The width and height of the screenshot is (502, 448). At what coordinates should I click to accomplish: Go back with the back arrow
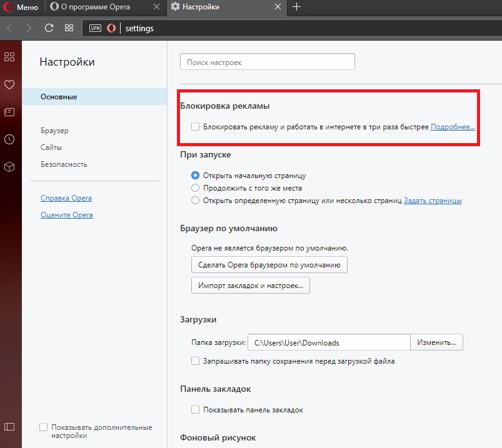point(9,28)
